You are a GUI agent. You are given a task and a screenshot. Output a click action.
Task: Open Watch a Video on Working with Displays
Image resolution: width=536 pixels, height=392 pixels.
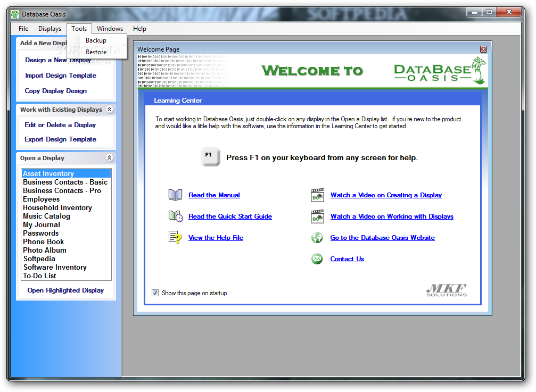click(392, 216)
